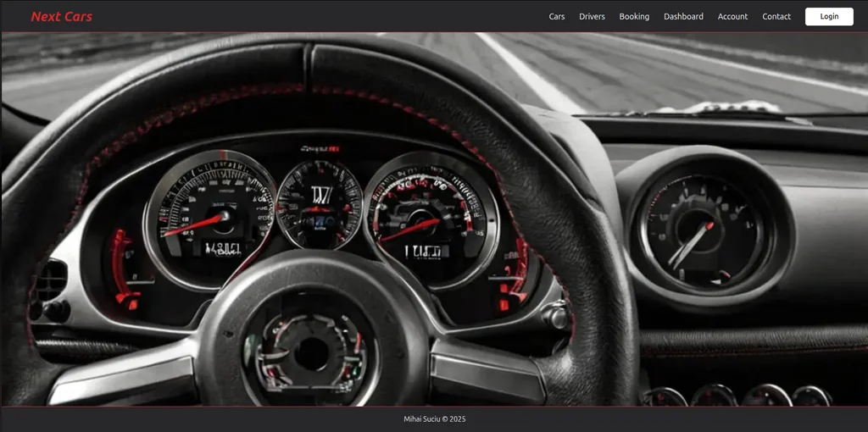868x432 pixels.
Task: Select the Contact menu item
Action: point(776,17)
